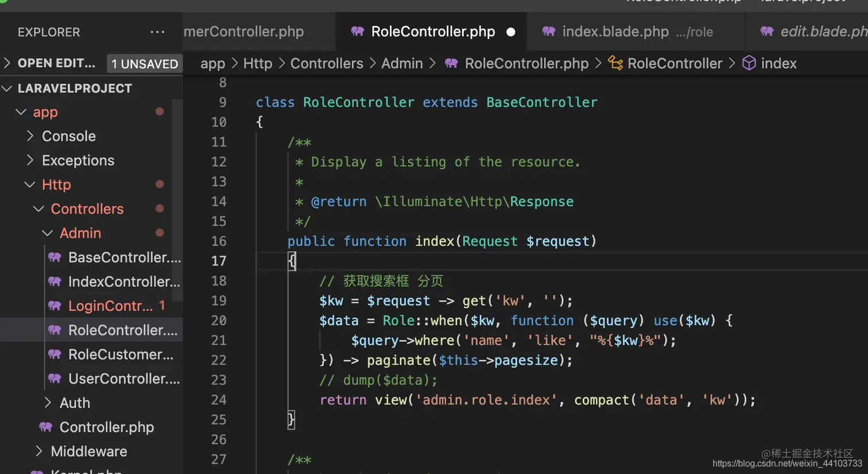This screenshot has height=474, width=868.
Task: Select the RoleController.php editor tab
Action: click(431, 32)
